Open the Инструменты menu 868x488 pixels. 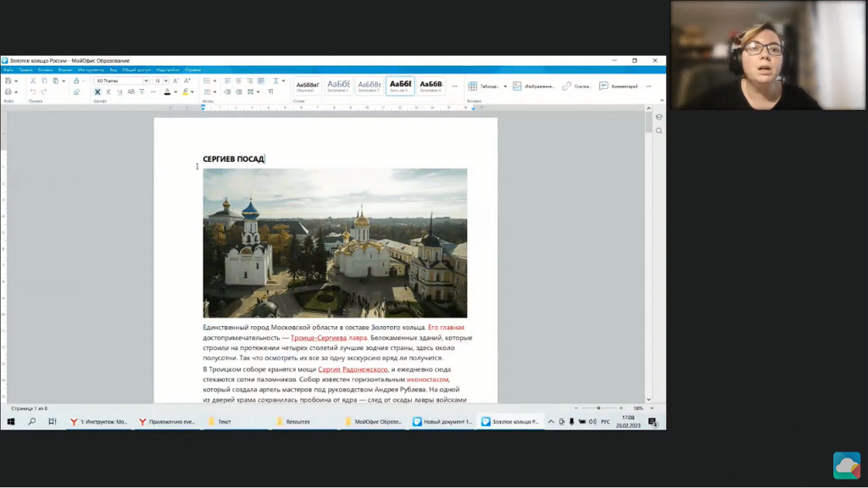pos(91,70)
